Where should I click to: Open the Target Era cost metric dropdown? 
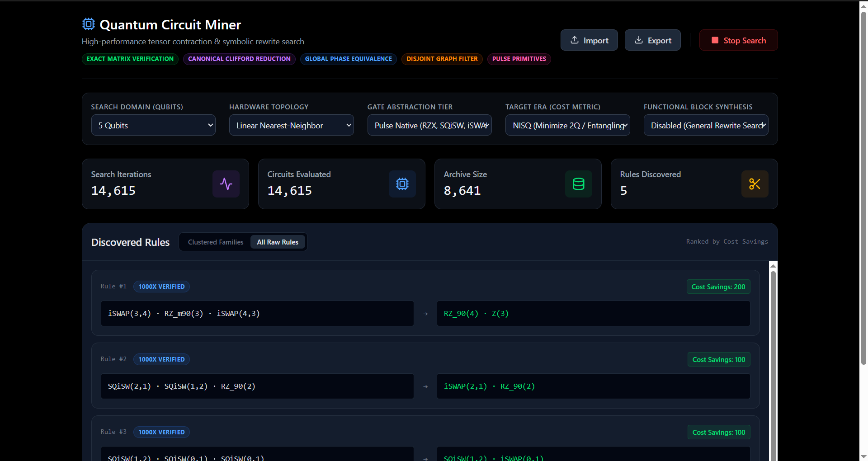point(568,125)
